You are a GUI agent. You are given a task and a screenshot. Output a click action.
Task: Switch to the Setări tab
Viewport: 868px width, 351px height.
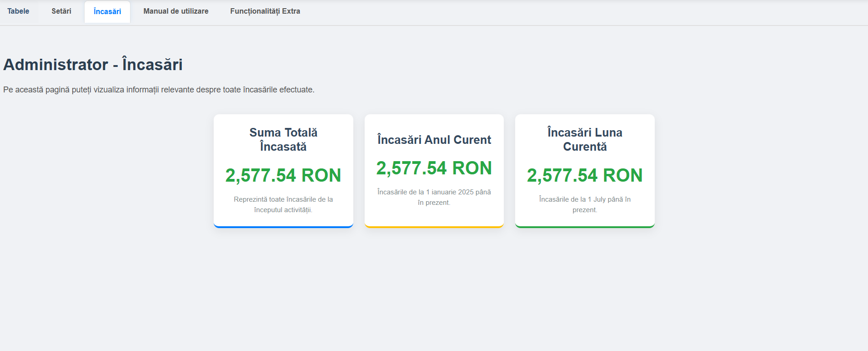point(61,11)
